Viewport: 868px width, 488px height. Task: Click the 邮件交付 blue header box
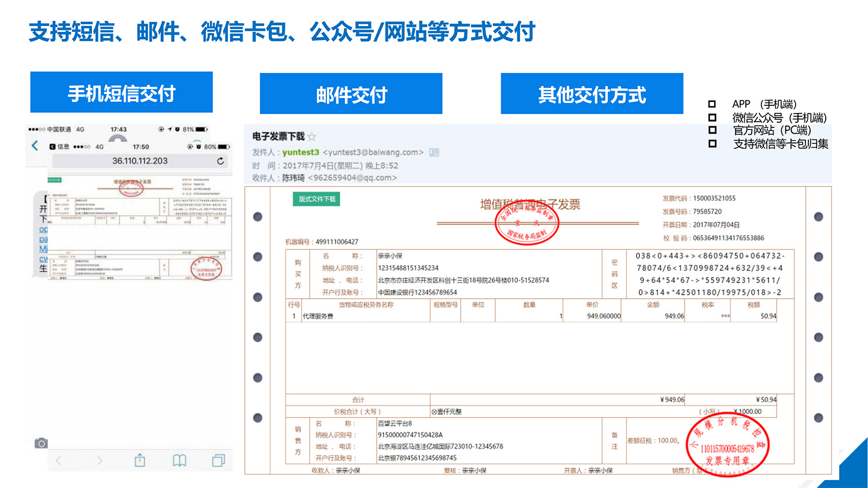351,94
